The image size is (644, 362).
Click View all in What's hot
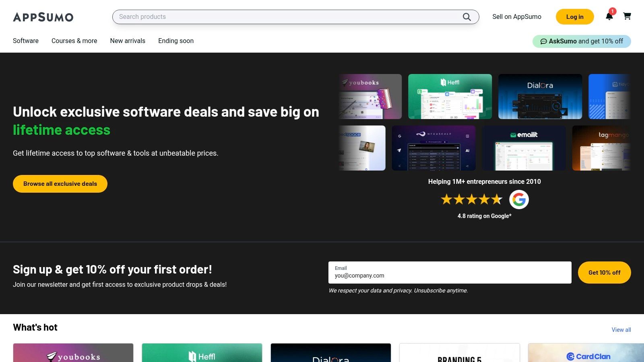point(621,330)
